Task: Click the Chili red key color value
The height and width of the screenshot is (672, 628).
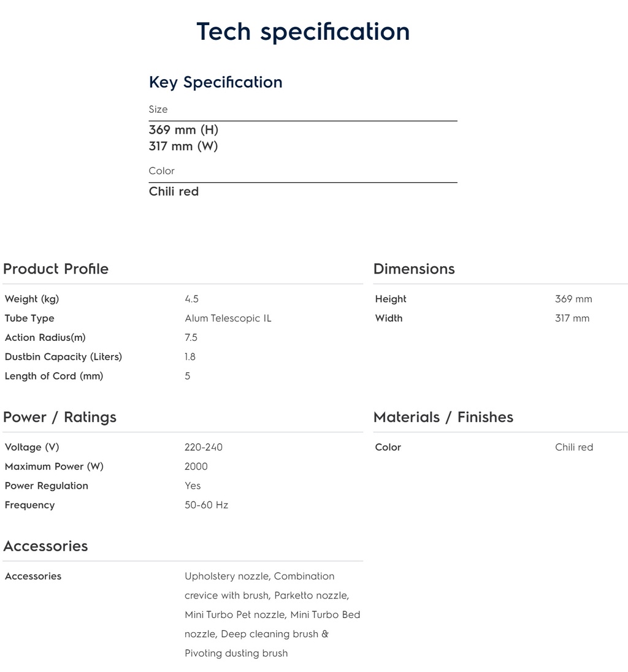Action: (x=174, y=191)
